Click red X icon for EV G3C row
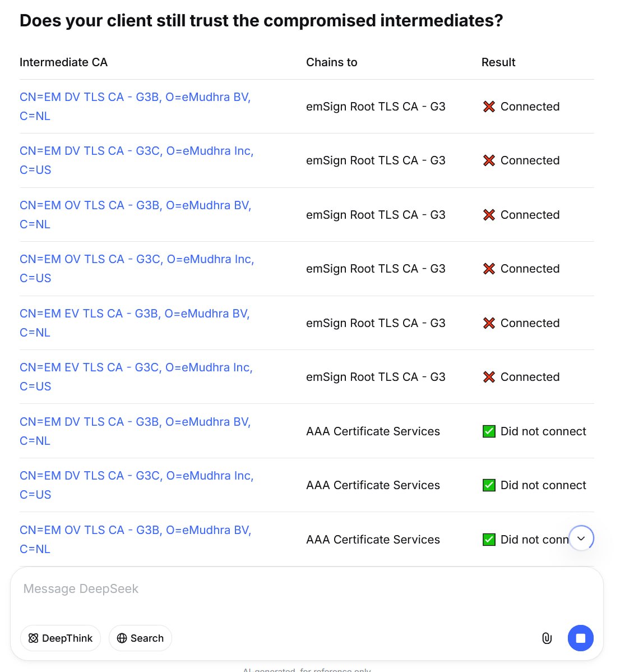This screenshot has width=634, height=672. (489, 377)
